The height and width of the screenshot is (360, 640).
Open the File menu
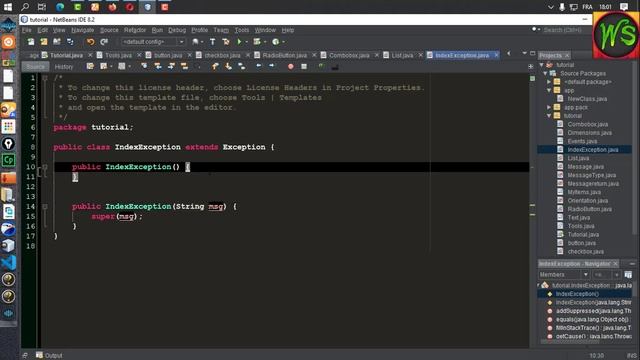pos(27,30)
